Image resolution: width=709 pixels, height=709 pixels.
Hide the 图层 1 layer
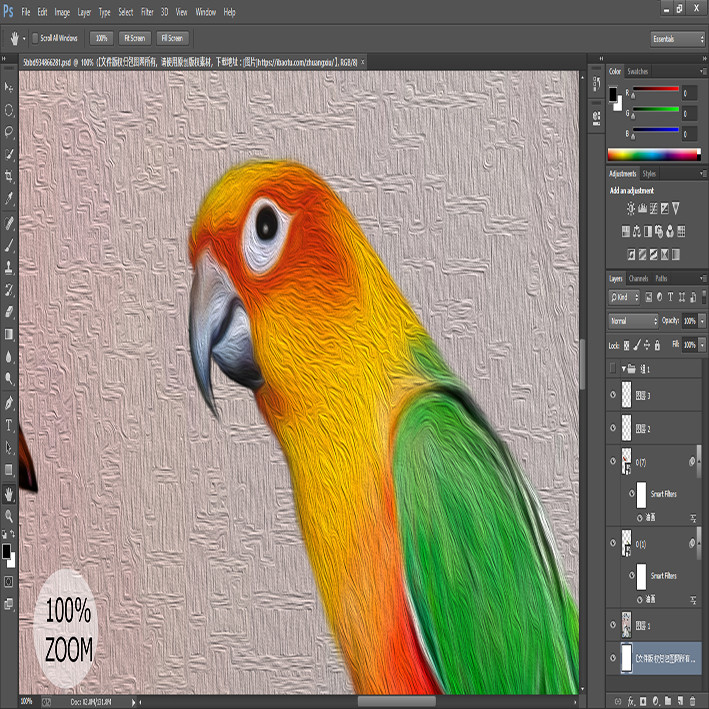pos(613,624)
